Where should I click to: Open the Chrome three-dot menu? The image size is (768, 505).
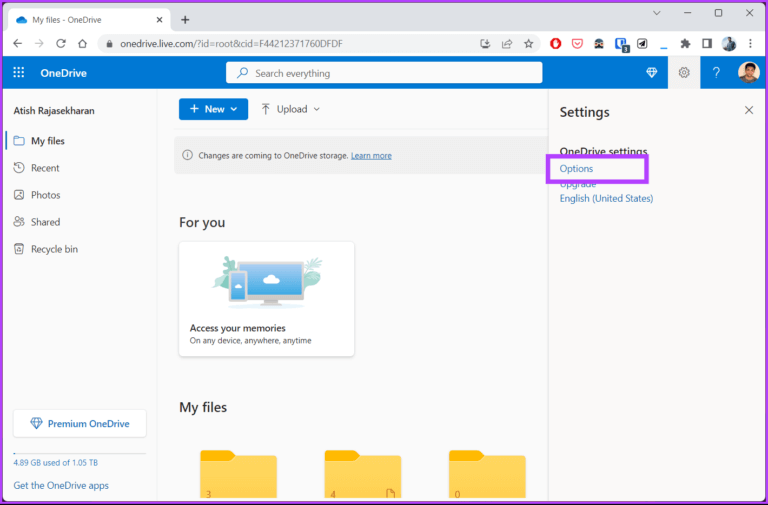pyautogui.click(x=750, y=44)
